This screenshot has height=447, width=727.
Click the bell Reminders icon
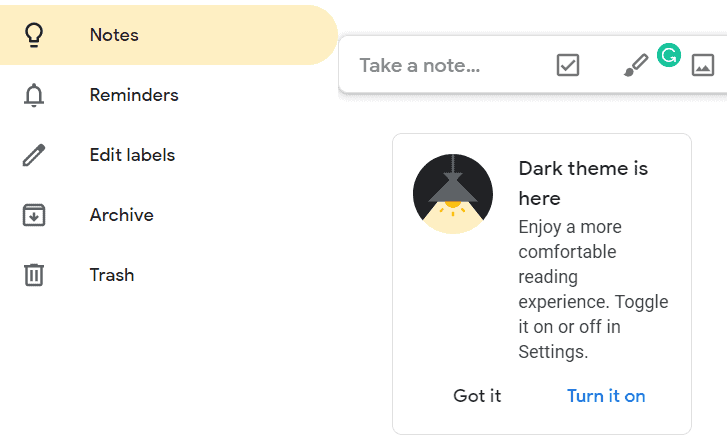click(34, 96)
